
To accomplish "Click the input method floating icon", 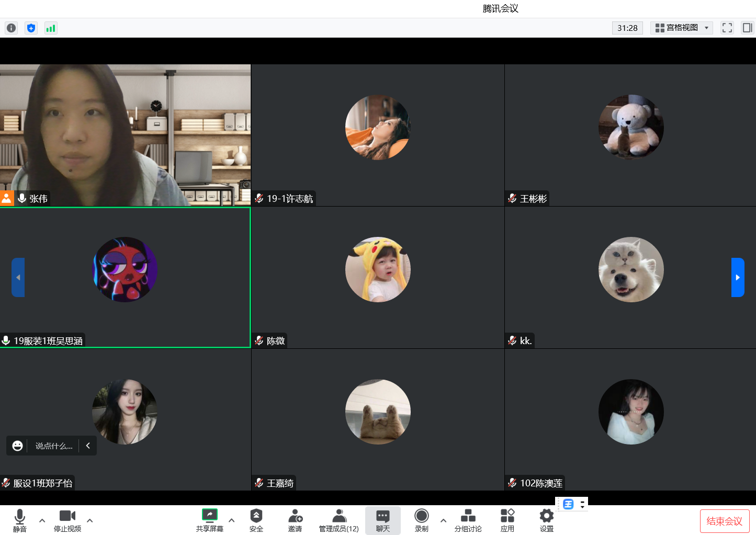I will coord(569,504).
